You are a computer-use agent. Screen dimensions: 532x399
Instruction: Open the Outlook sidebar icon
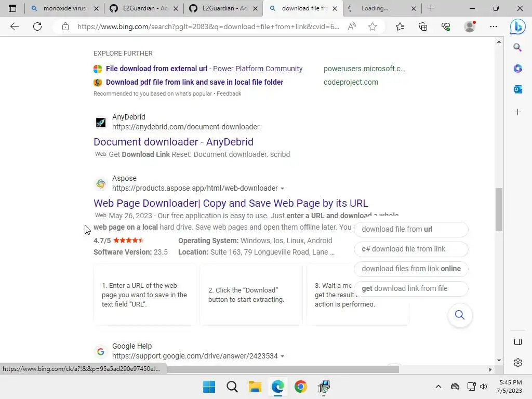point(518,89)
